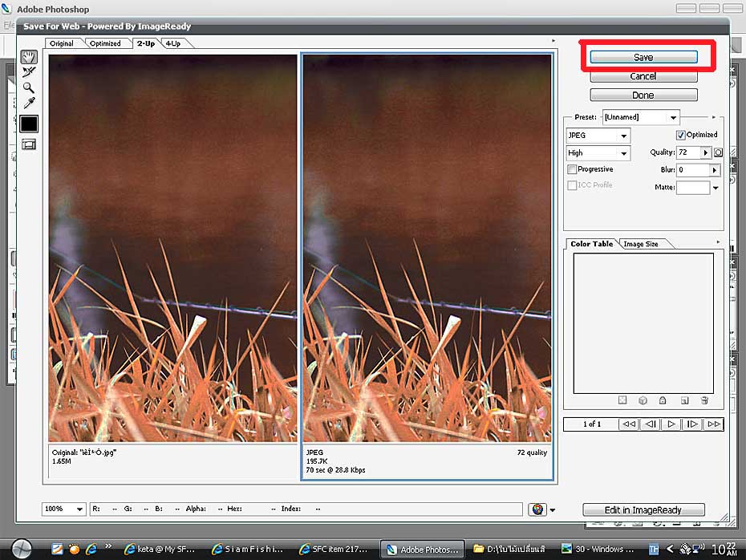Screen dimensions: 746x560
Task: Click the Cancel button
Action: (x=643, y=76)
